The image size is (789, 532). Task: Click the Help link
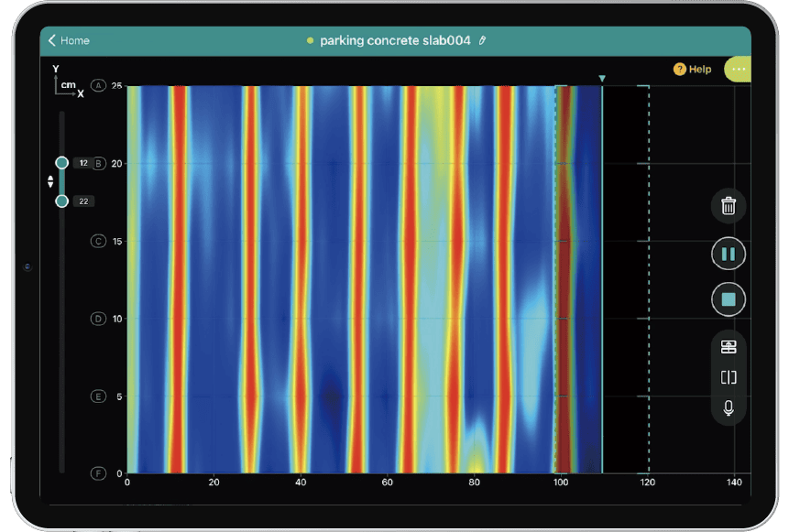[x=700, y=69]
